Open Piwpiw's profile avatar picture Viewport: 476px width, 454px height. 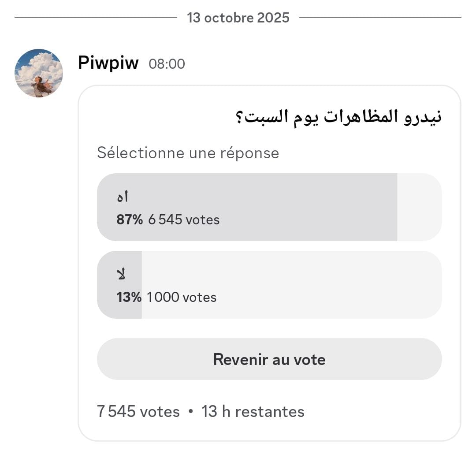click(39, 73)
